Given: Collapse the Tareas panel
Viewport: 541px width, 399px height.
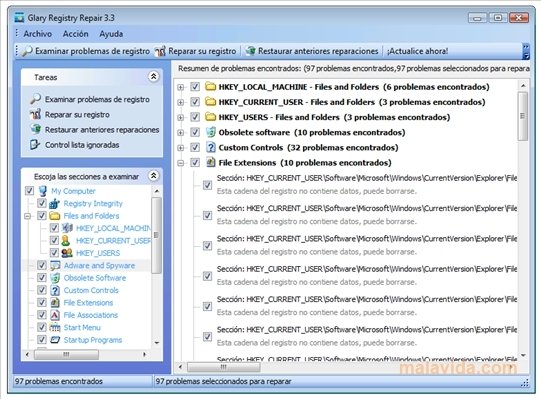Looking at the screenshot, I should 154,76.
